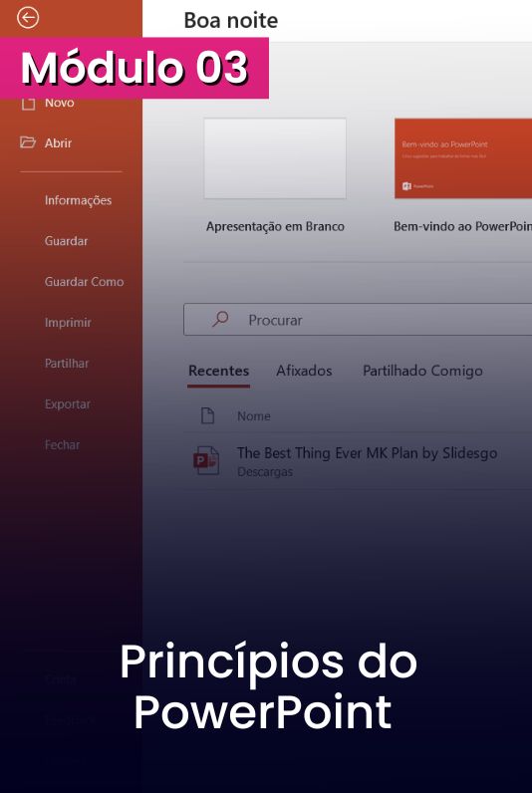The width and height of the screenshot is (532, 793).
Task: Open the Apresentação em Branco thumbnail
Action: click(x=275, y=158)
